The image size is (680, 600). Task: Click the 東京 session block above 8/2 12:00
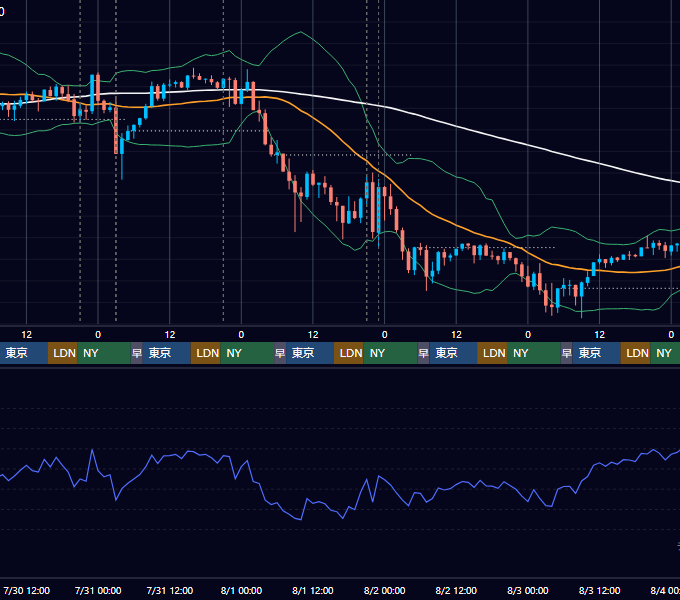tap(453, 353)
